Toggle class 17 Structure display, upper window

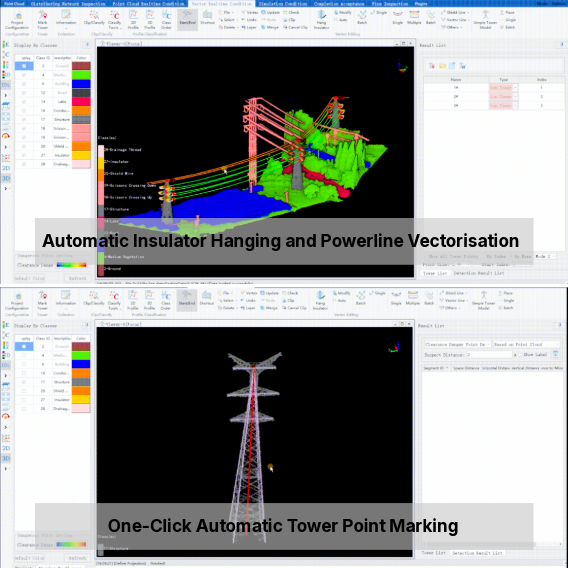click(24, 120)
